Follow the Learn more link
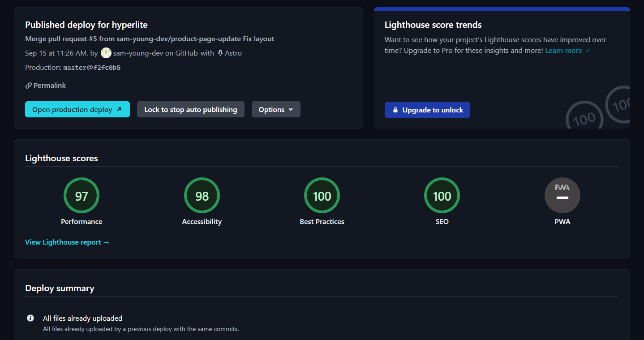The width and height of the screenshot is (644, 340). tap(567, 50)
